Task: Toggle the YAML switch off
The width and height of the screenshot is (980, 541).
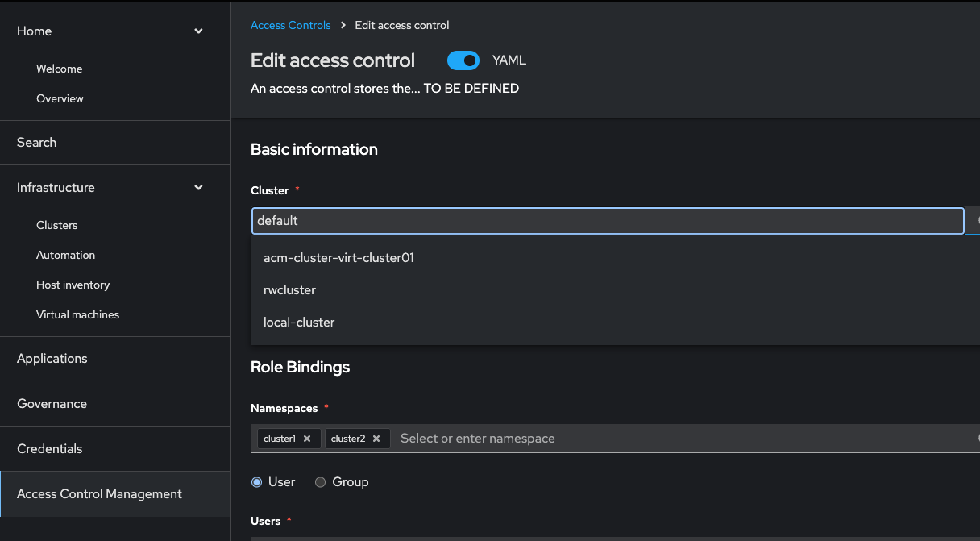Action: [463, 60]
